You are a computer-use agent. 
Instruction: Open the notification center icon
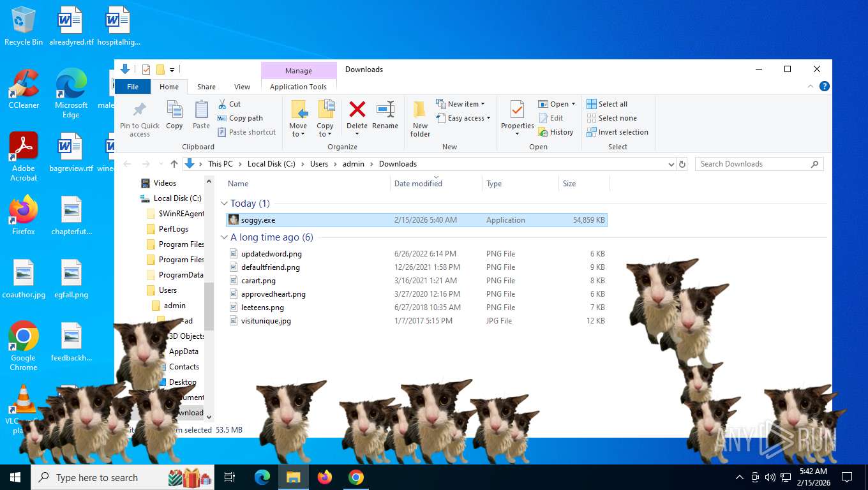847,477
